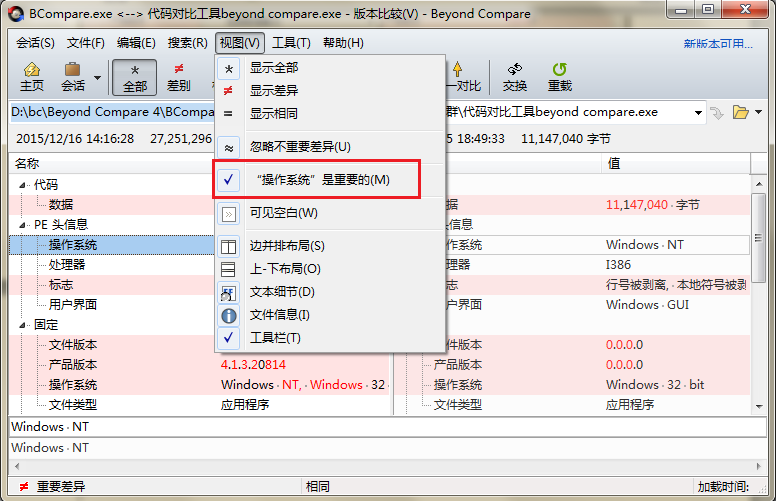776x501 pixels.
Task: Open the 搜索(R) menu
Action: pos(188,43)
